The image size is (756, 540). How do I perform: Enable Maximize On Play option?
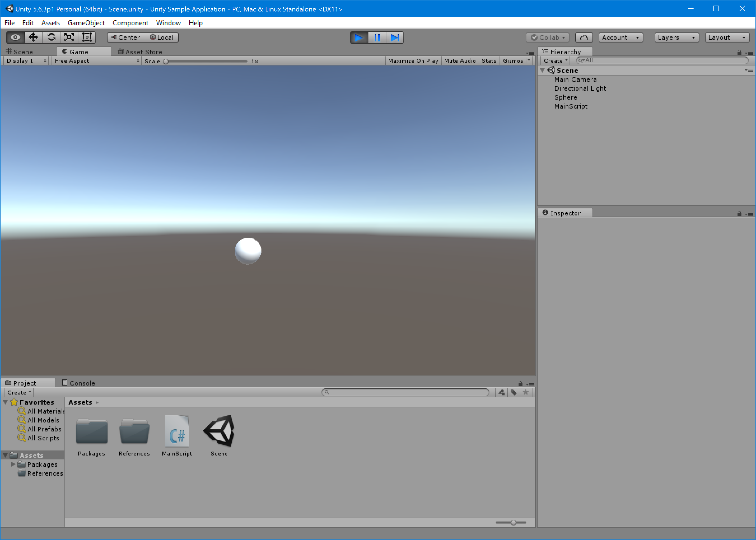pyautogui.click(x=413, y=61)
